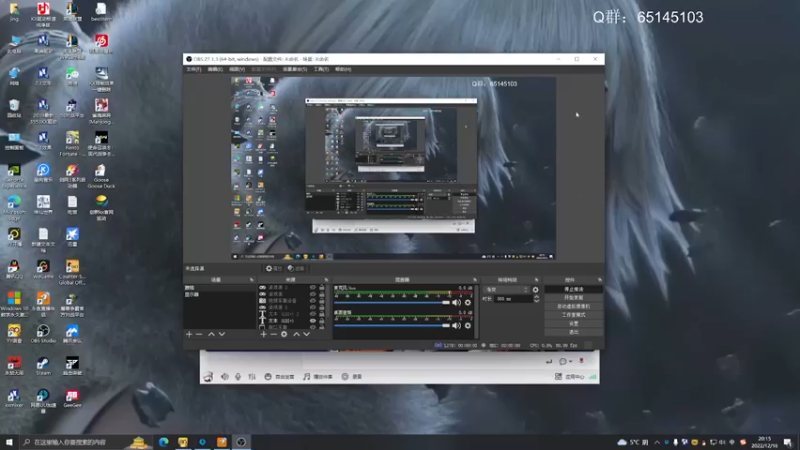
Task: Open 视图(V) menu in OBS
Action: pyautogui.click(x=237, y=69)
